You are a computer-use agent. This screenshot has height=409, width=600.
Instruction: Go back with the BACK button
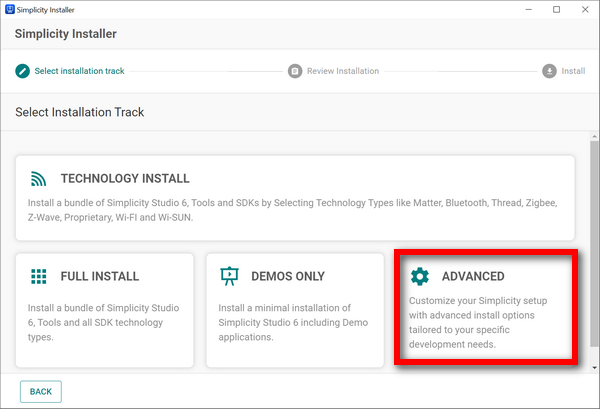coord(41,391)
